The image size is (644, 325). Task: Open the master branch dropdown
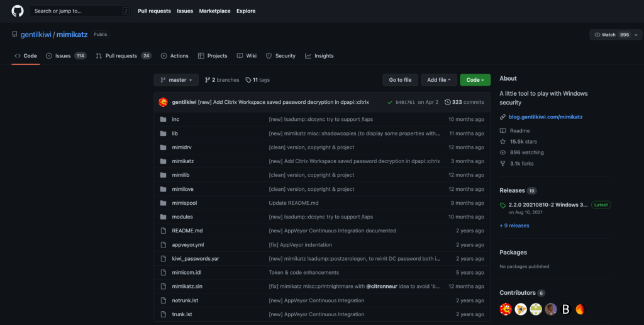click(x=176, y=80)
